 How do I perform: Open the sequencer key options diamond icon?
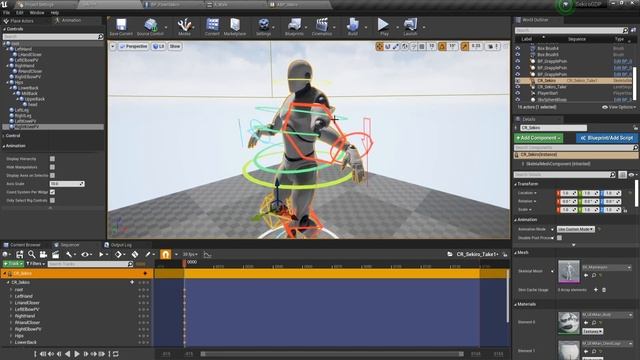coord(118,254)
